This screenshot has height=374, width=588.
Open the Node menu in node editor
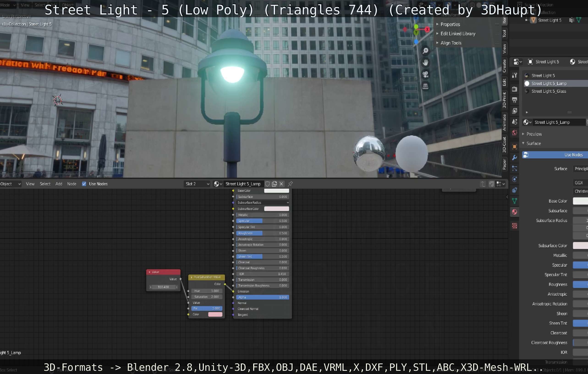(x=72, y=184)
